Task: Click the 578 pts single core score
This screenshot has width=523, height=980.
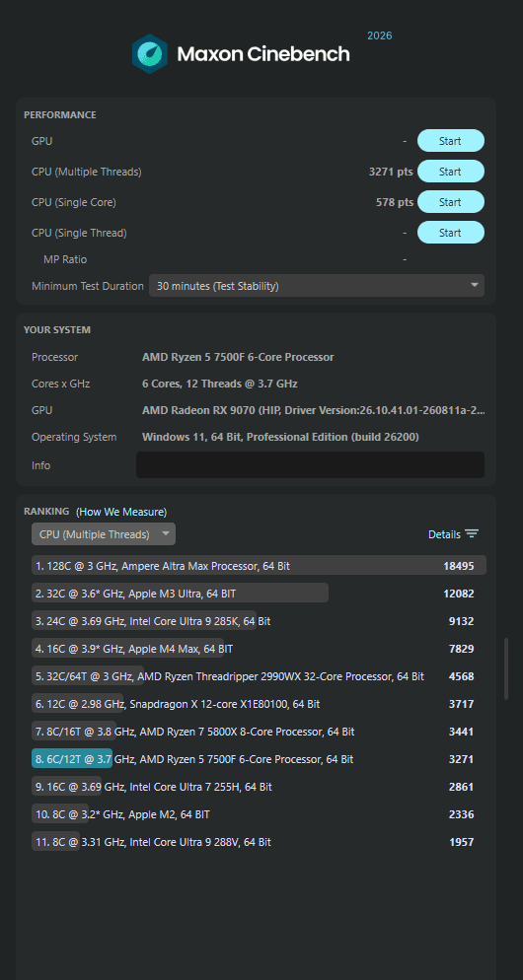Action: point(395,202)
